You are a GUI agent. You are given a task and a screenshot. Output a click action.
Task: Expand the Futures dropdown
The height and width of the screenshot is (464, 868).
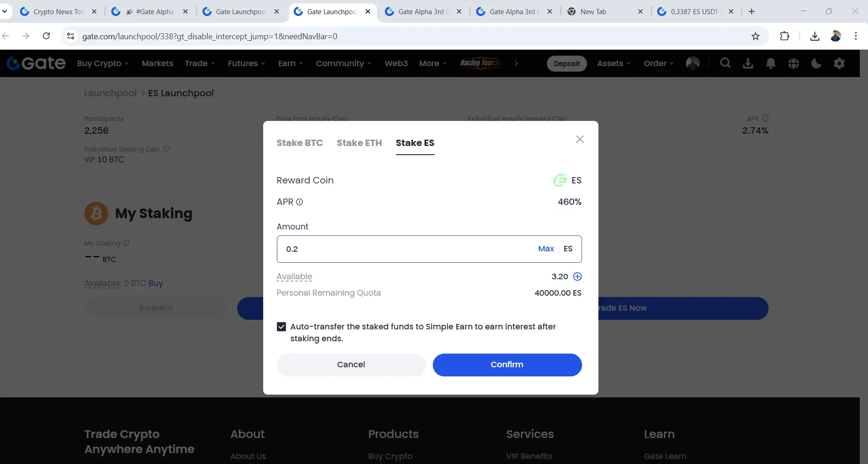pyautogui.click(x=246, y=63)
